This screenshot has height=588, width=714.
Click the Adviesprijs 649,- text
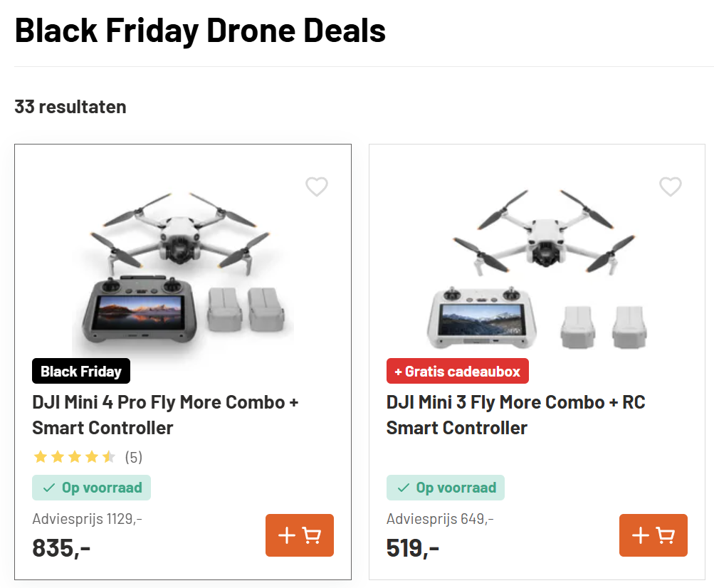tap(440, 519)
